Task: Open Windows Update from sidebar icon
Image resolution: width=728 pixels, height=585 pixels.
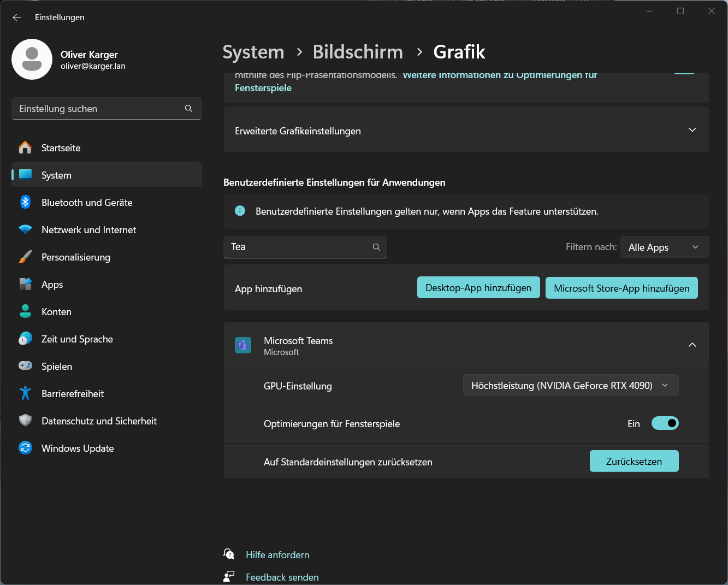Action: 25,448
